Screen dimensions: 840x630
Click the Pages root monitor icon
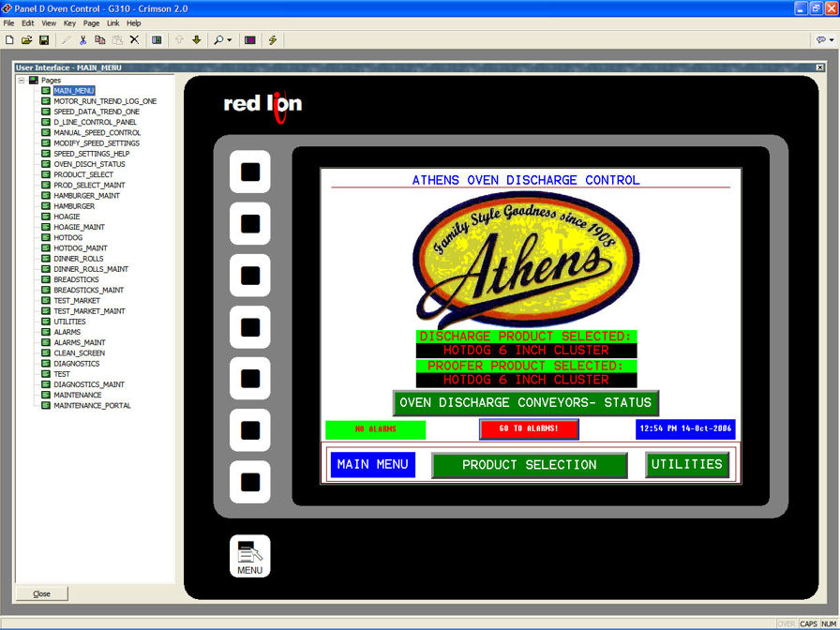point(33,81)
